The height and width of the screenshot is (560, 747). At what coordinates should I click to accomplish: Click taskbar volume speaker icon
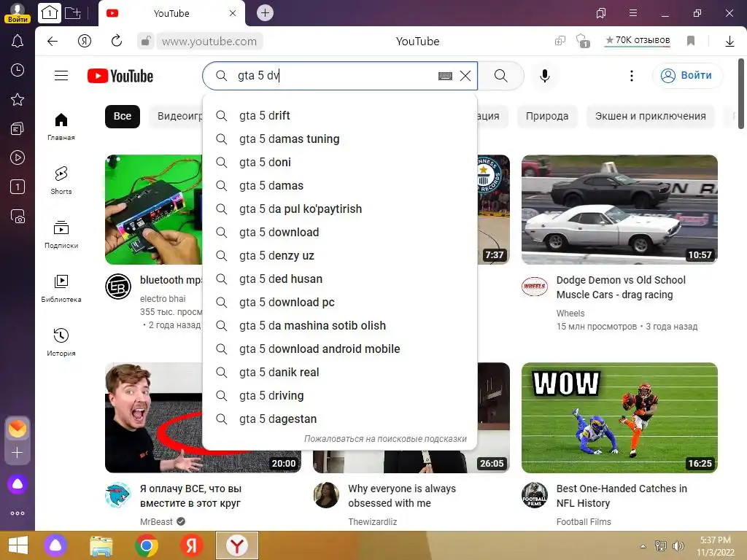point(678,546)
